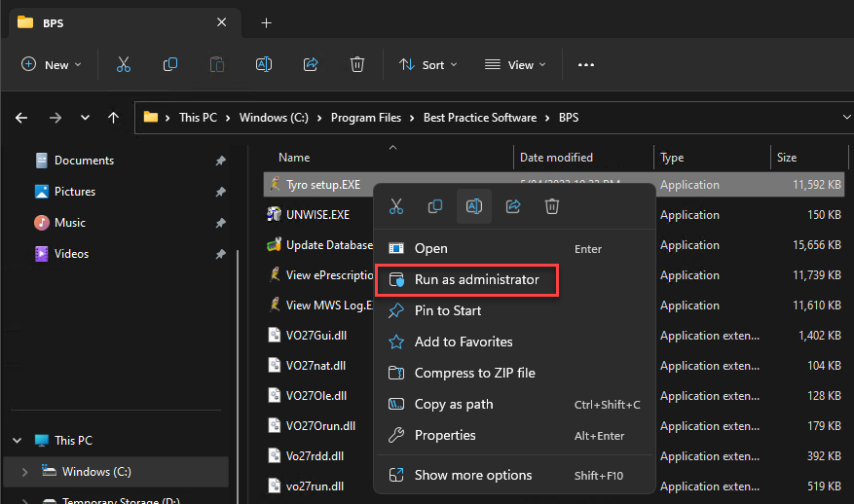Image resolution: width=854 pixels, height=504 pixels.
Task: Unpin Music using its pin icon
Action: pos(221,223)
